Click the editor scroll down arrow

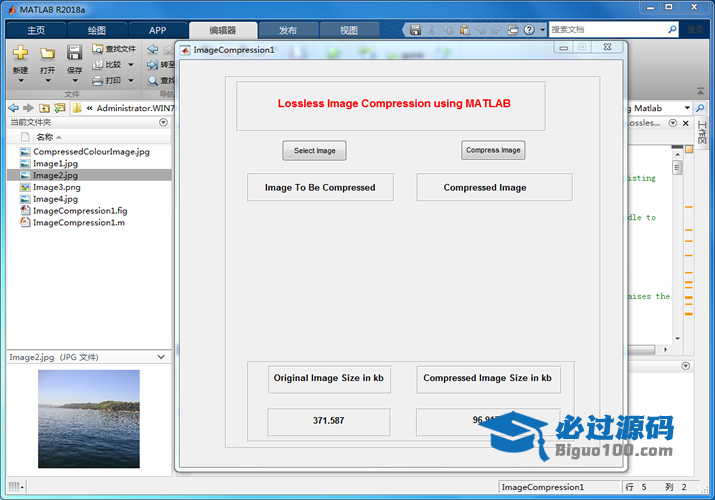click(x=678, y=338)
